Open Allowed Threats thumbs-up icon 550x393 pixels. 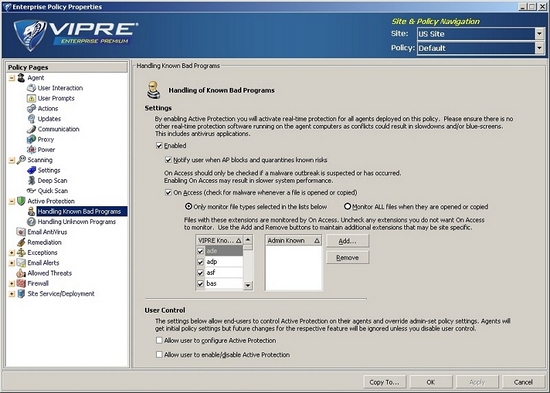click(x=21, y=273)
